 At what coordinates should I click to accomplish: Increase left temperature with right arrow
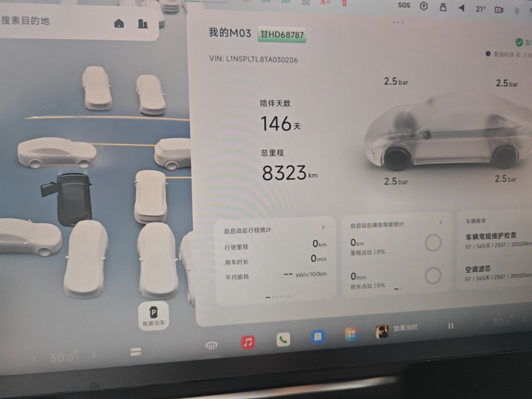(x=93, y=355)
